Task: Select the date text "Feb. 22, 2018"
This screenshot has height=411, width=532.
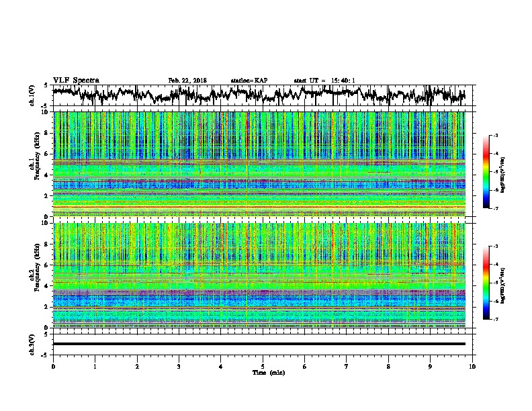Action: pos(187,81)
